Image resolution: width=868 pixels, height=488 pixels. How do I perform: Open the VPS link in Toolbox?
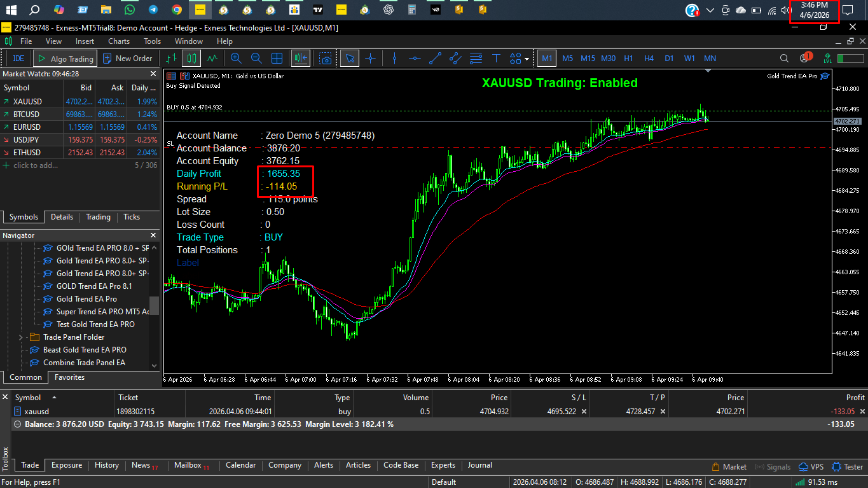811,467
